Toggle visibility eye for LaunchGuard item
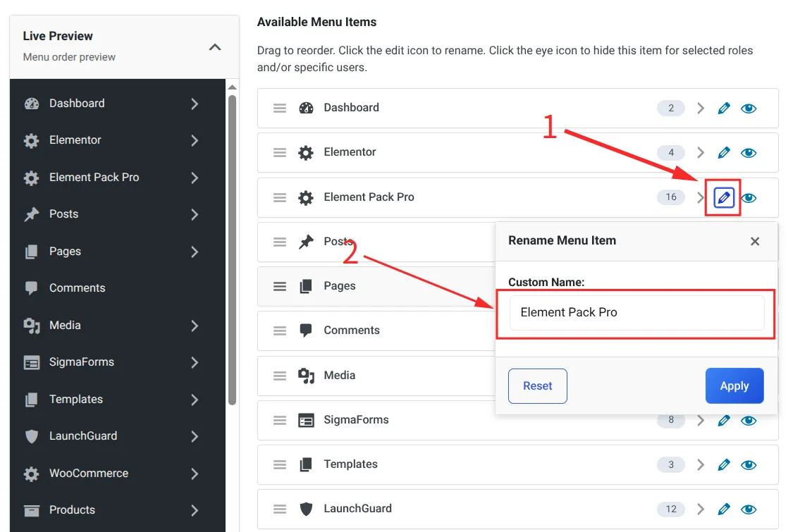Screen dimensions: 800x532 (x=749, y=509)
